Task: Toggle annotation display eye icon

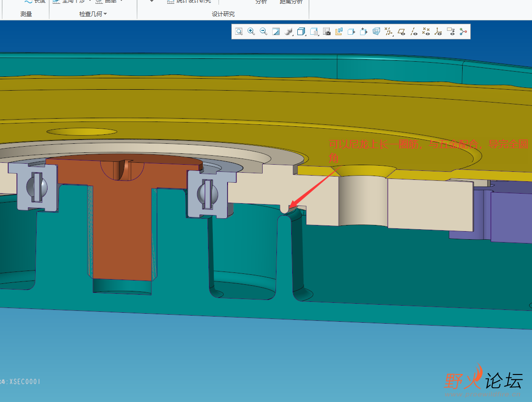Action: coord(451,32)
